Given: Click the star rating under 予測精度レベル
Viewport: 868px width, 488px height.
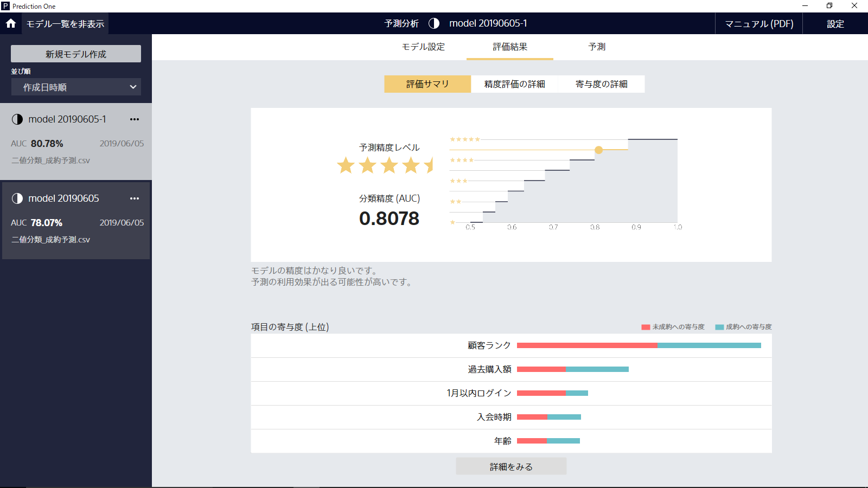Looking at the screenshot, I should tap(386, 166).
